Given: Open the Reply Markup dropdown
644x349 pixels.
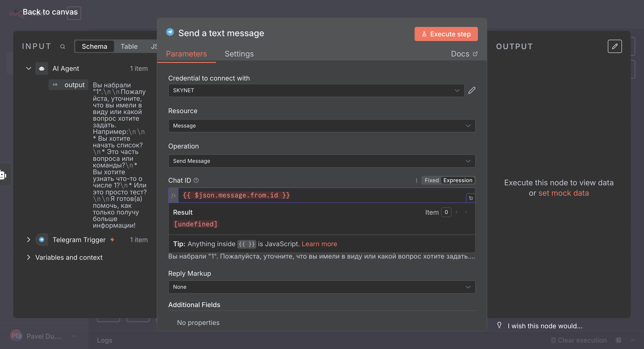Looking at the screenshot, I should [x=322, y=287].
